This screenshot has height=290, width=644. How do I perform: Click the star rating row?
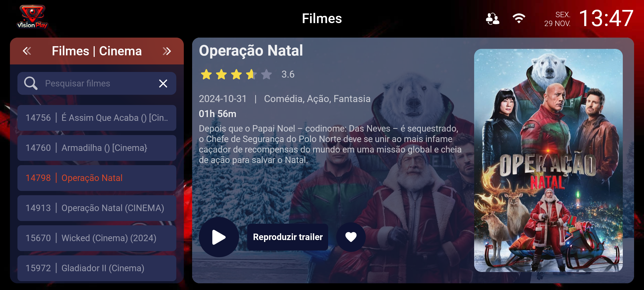236,74
